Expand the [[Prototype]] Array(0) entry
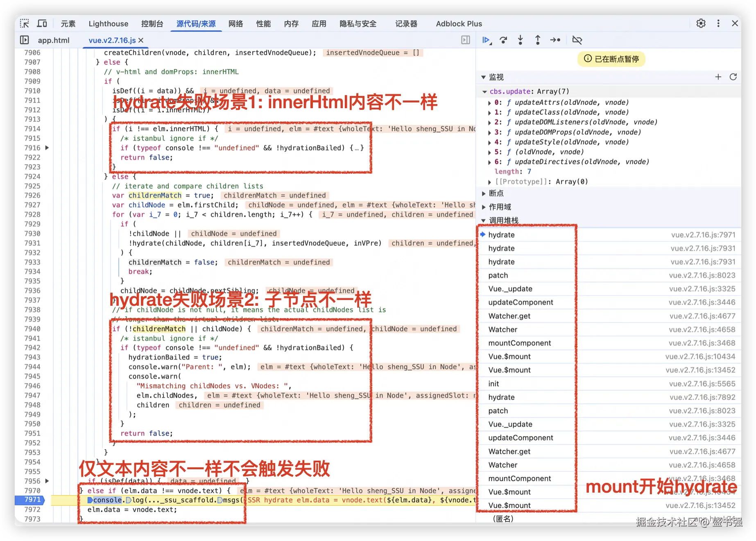The image size is (756, 541). coord(489,182)
